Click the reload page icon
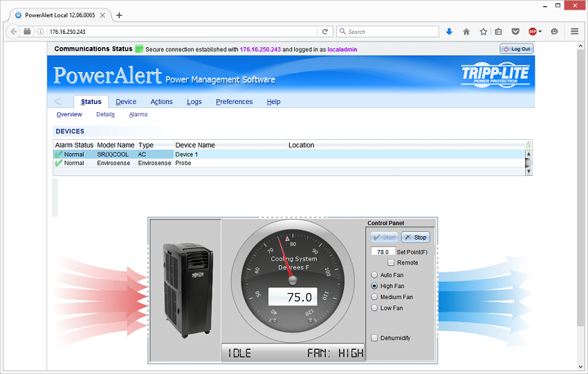The image size is (588, 374). (325, 32)
